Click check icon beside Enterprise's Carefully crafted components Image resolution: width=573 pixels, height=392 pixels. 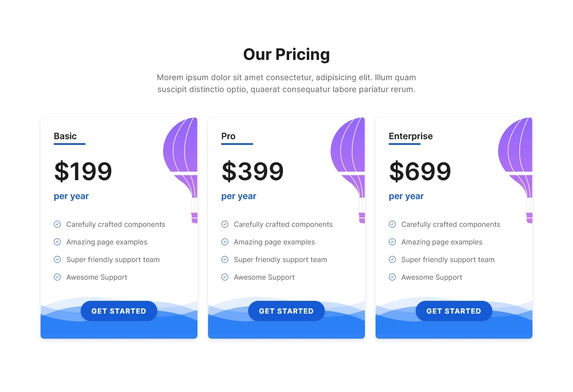click(392, 224)
